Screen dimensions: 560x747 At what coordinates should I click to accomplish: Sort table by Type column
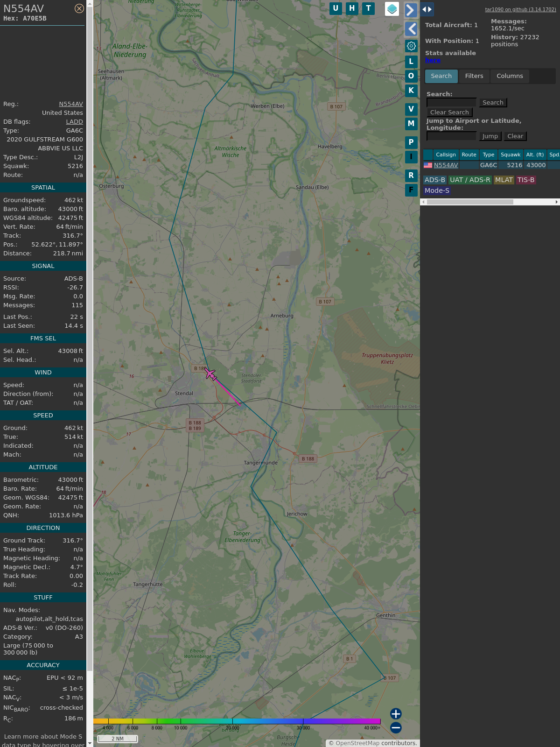pos(488,155)
